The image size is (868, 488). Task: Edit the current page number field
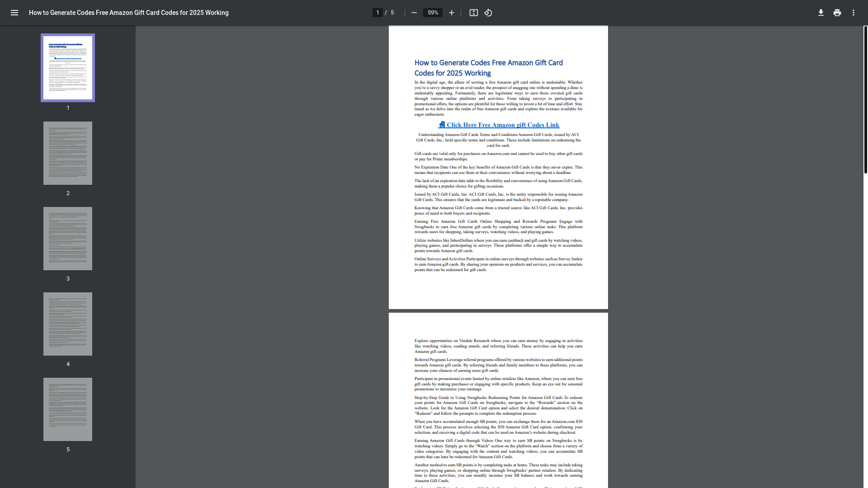pyautogui.click(x=377, y=13)
